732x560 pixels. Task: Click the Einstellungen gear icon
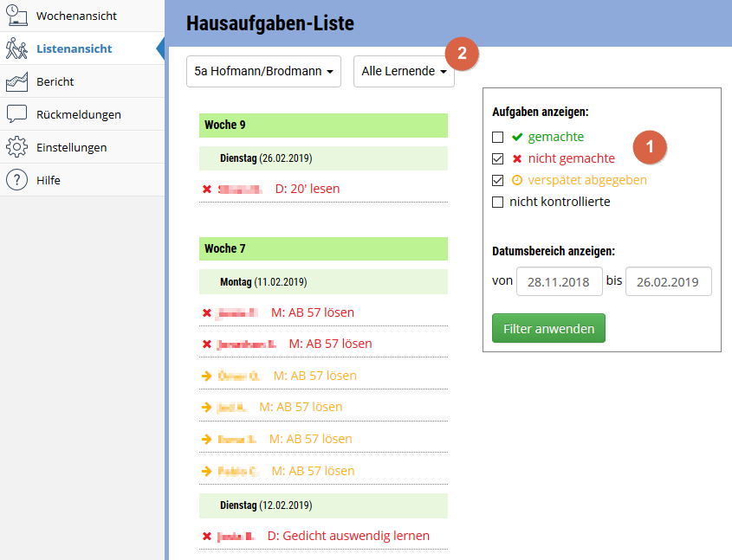point(16,147)
